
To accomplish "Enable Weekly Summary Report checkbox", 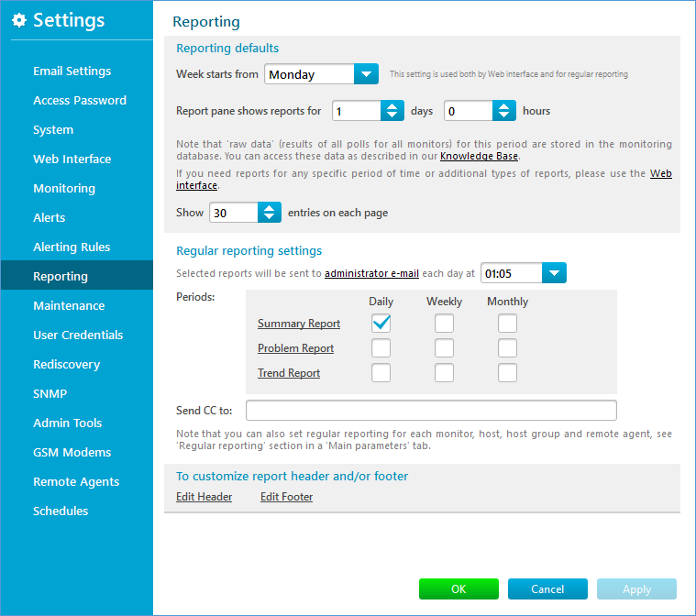I will pos(444,323).
